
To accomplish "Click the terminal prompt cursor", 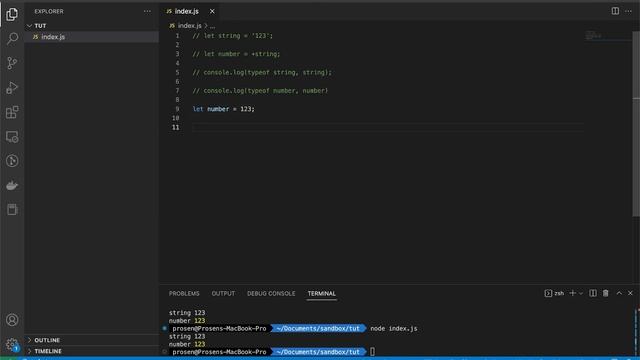I will [x=372, y=352].
